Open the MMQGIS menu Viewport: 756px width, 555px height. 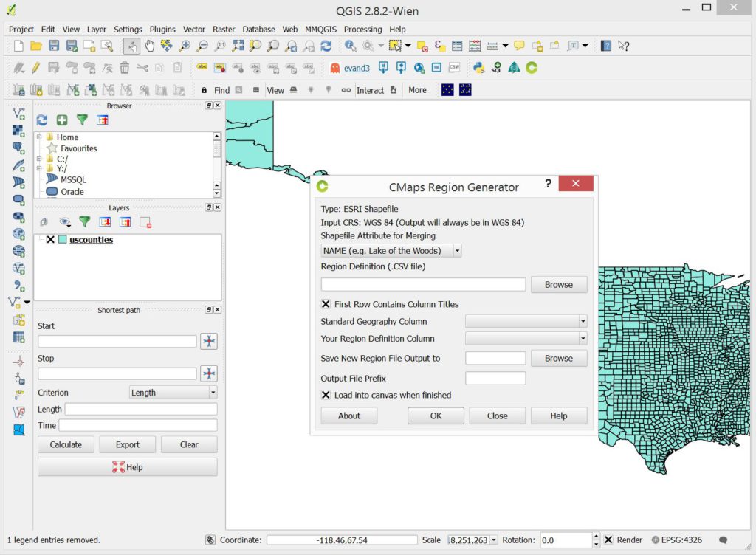click(320, 30)
